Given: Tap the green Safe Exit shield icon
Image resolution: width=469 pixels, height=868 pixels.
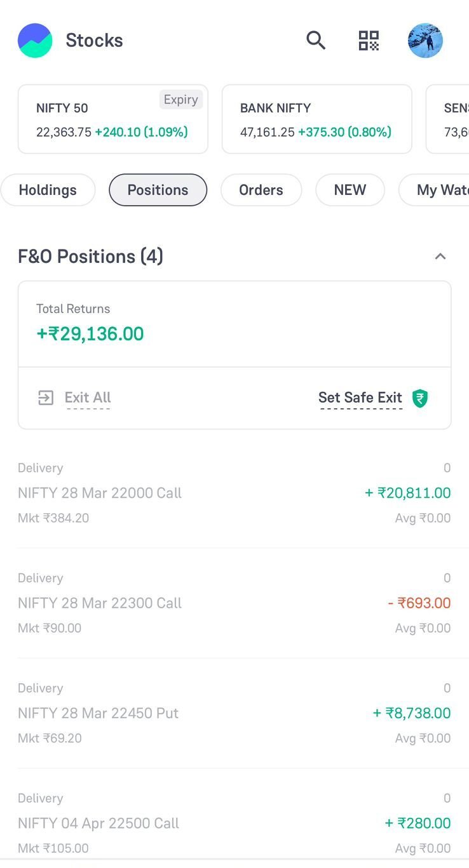Looking at the screenshot, I should (x=420, y=398).
